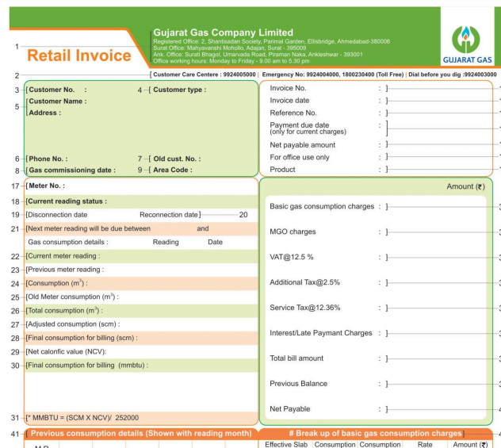Click 'Gas commissioning date :' label
Image resolution: width=501 pixels, height=448 pixels.
point(72,170)
